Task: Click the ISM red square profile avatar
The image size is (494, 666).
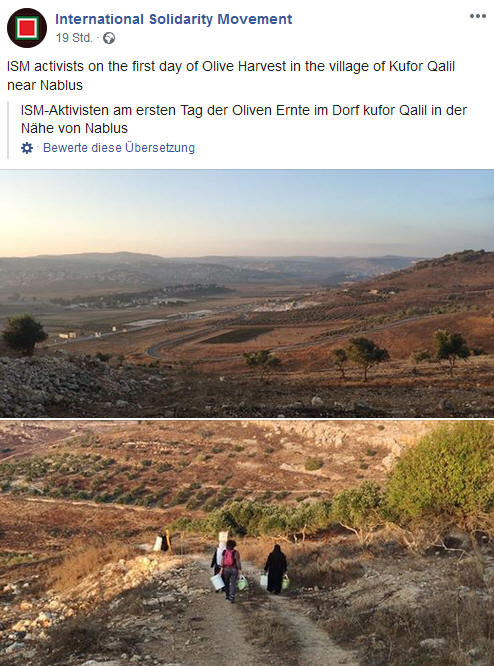Action: point(27,28)
